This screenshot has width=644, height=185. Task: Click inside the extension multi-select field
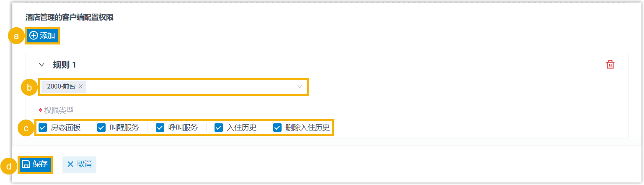pyautogui.click(x=189, y=86)
